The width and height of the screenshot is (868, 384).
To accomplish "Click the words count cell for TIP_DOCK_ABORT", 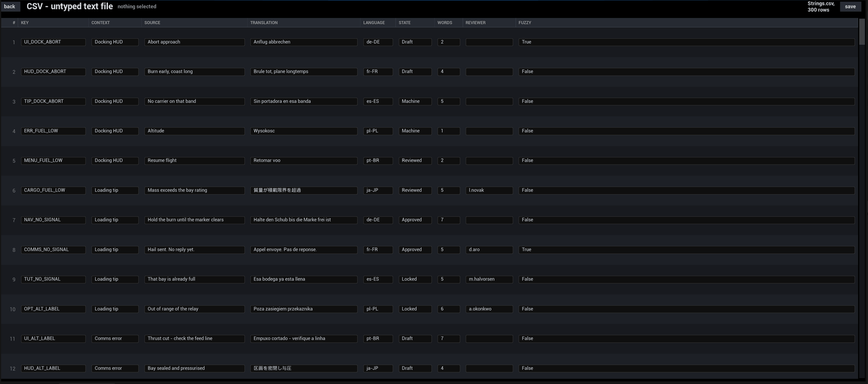I will [x=449, y=101].
